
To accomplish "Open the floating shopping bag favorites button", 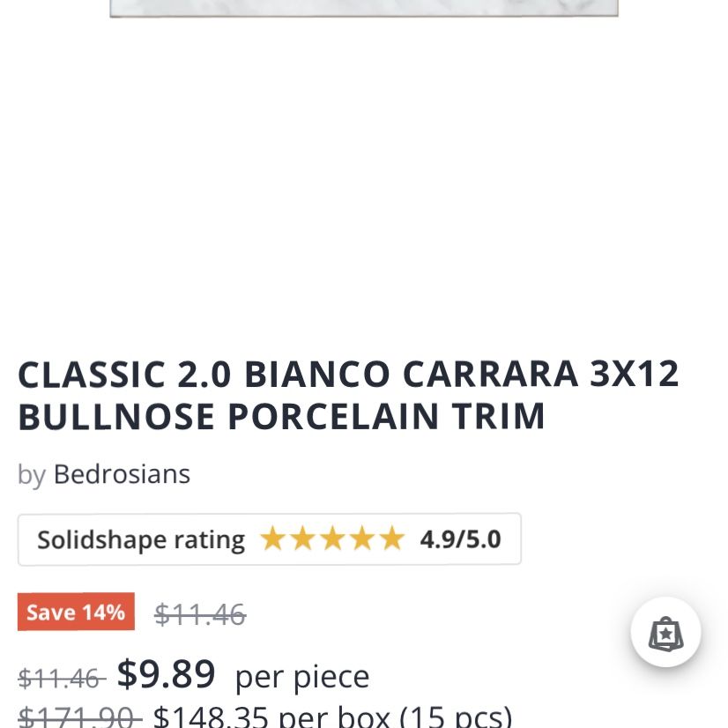I will click(x=665, y=632).
